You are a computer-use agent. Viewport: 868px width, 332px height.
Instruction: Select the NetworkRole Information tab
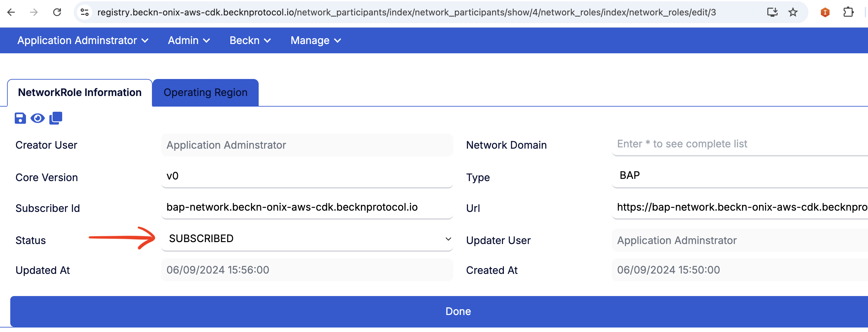tap(79, 92)
